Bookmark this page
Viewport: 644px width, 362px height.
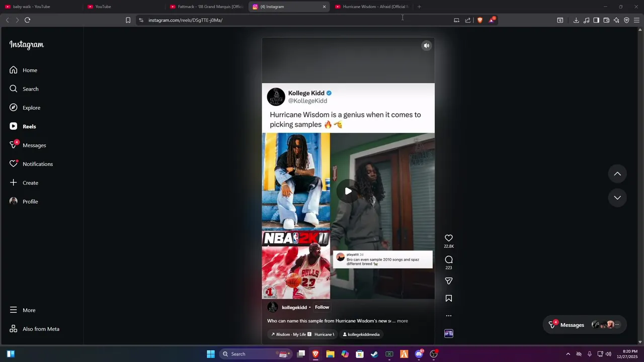[128, 20]
